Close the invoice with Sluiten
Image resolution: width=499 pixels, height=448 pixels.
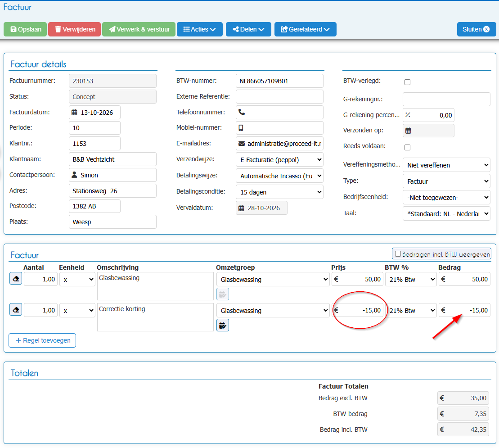point(477,29)
